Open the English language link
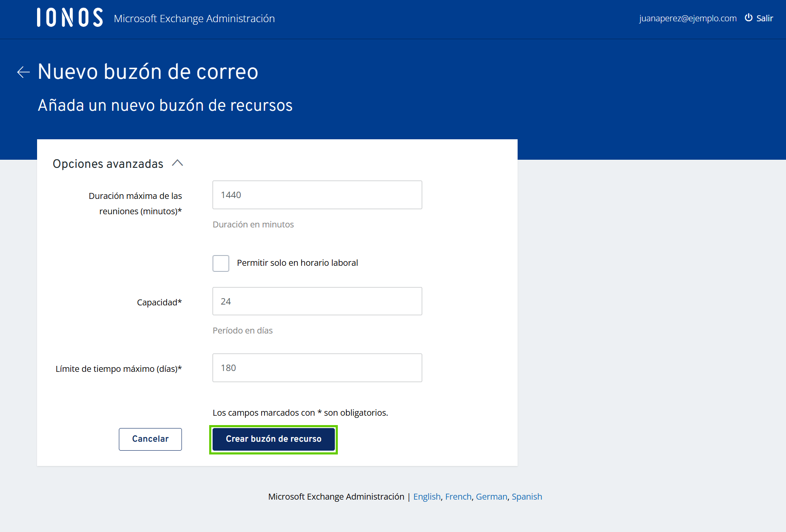Image resolution: width=786 pixels, height=532 pixels. (x=426, y=496)
